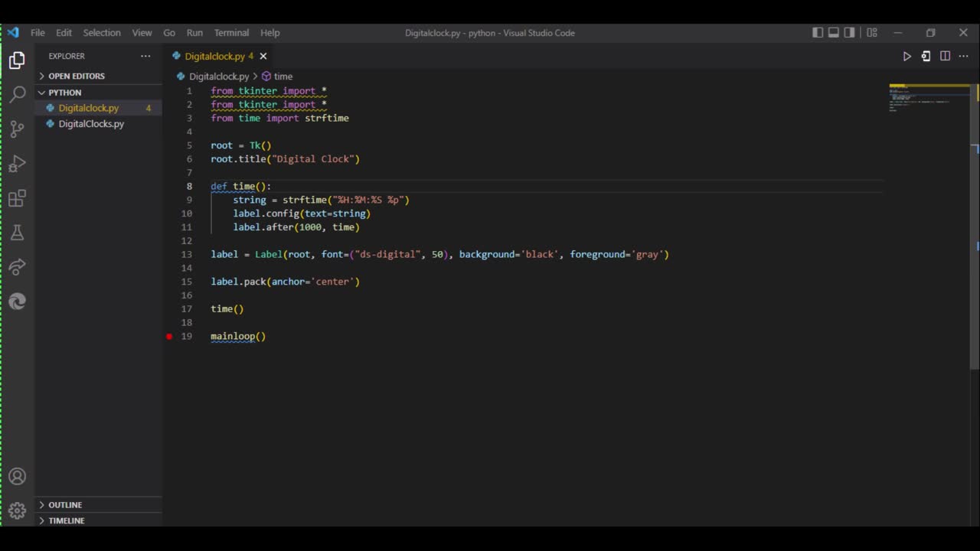The image size is (980, 551).
Task: Open DigitalClocks.py in the file explorer
Action: (x=100, y=123)
